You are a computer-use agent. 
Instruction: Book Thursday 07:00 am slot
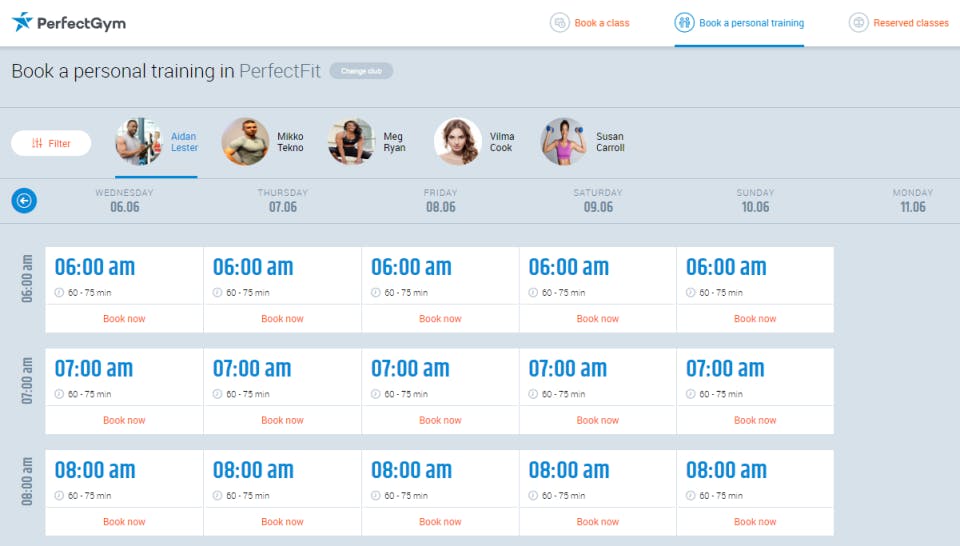(282, 421)
